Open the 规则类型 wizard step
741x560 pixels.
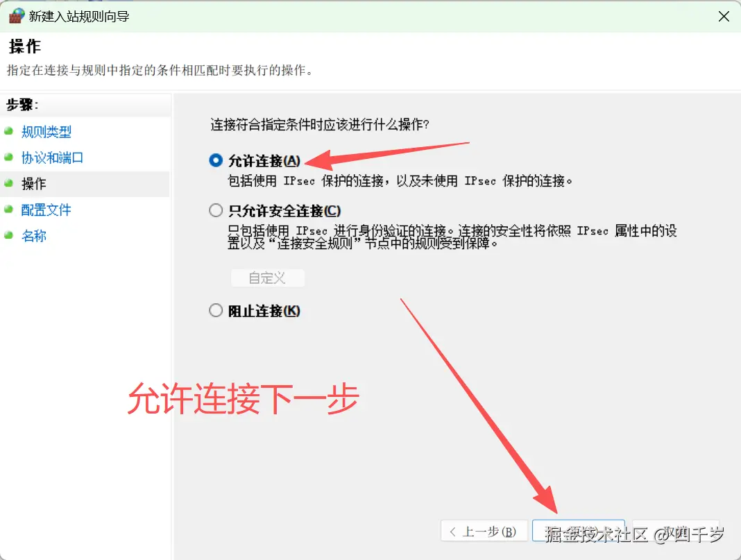[46, 132]
